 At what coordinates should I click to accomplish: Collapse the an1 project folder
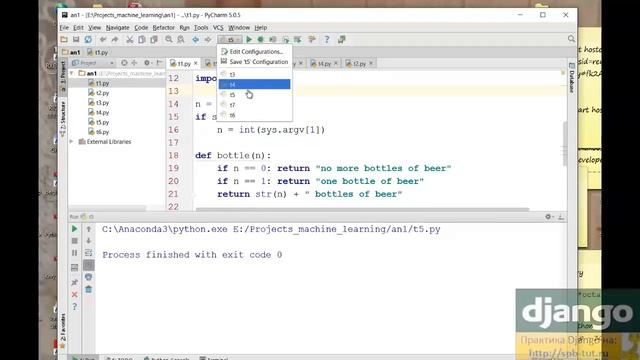[72, 73]
